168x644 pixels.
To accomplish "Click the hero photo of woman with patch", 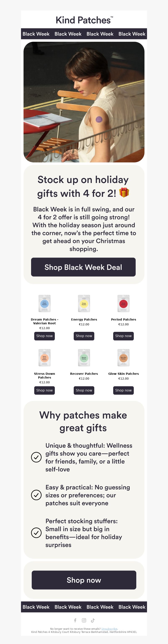I will click(x=84, y=102).
